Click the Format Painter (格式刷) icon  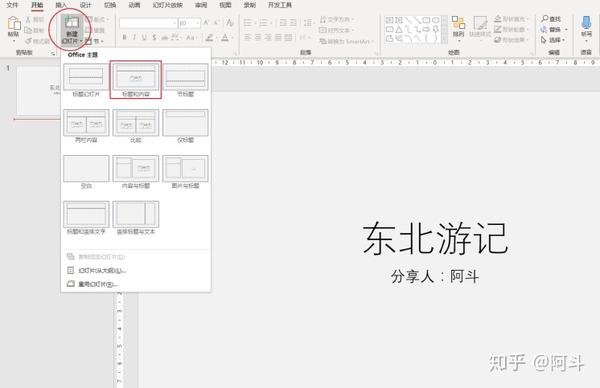pos(28,41)
